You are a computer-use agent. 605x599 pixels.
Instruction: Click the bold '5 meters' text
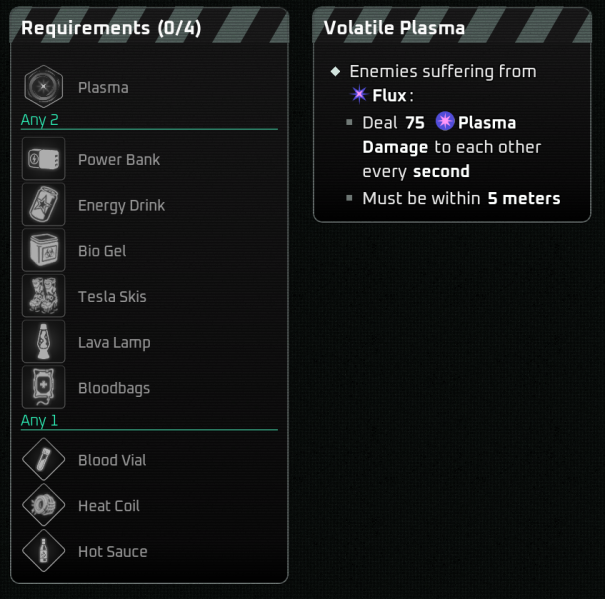click(x=524, y=198)
